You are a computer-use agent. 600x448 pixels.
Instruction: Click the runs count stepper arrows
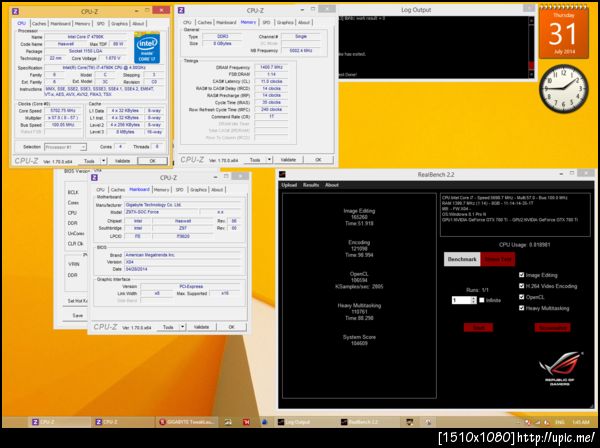tap(474, 300)
